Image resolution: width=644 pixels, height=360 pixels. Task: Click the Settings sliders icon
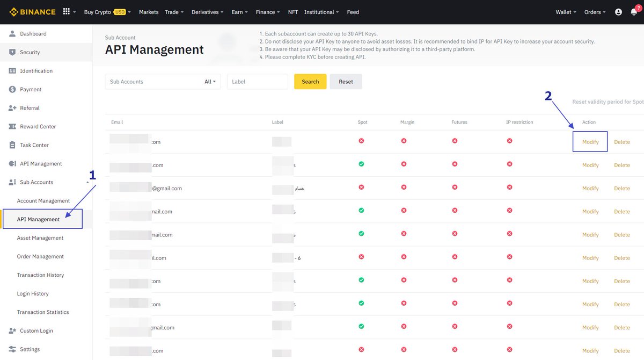[12, 349]
